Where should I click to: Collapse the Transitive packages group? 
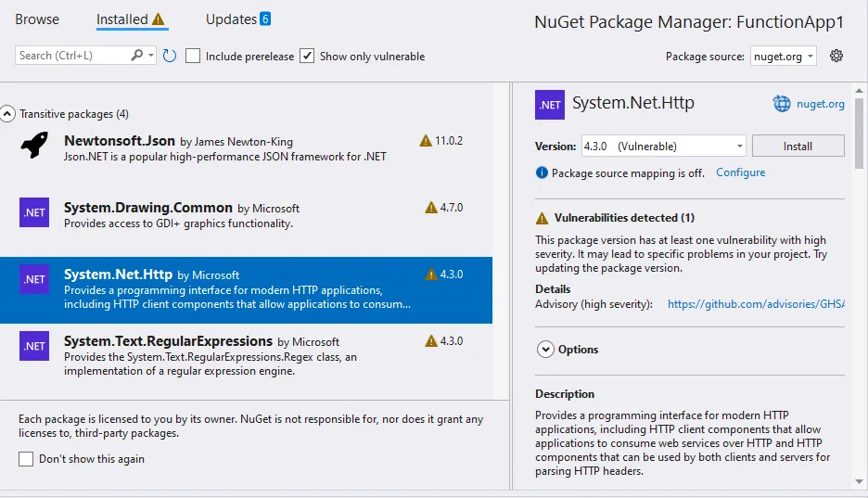click(7, 114)
